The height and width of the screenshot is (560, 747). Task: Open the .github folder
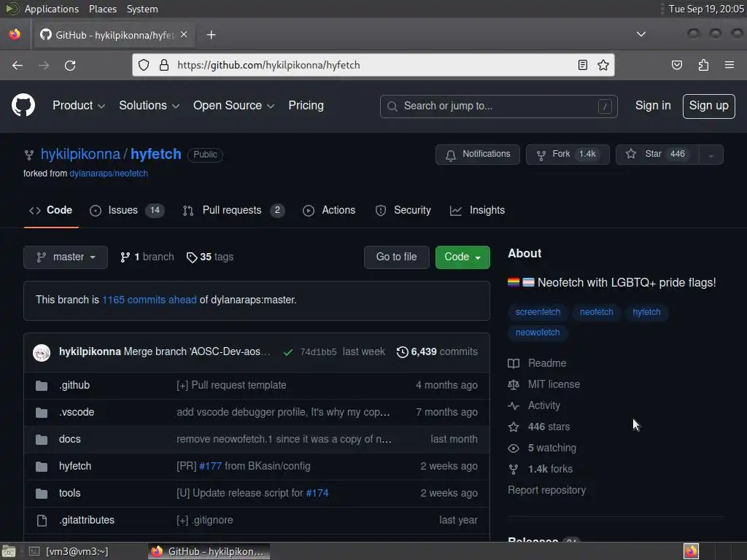click(x=74, y=385)
